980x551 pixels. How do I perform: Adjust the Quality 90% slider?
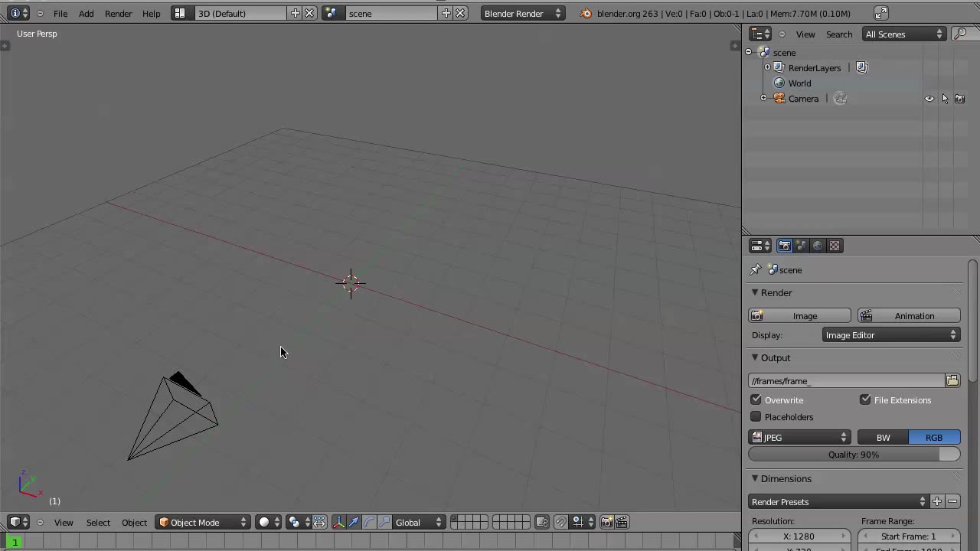(854, 454)
